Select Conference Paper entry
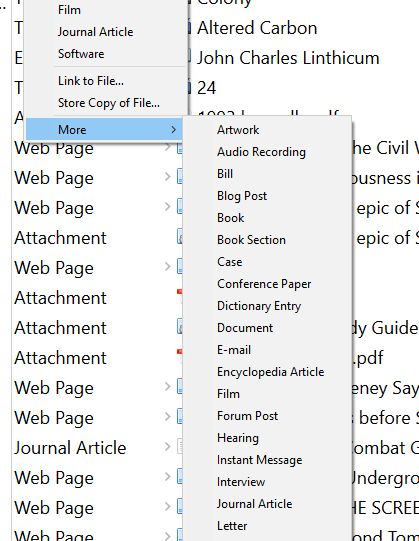This screenshot has height=541, width=419. point(264,284)
